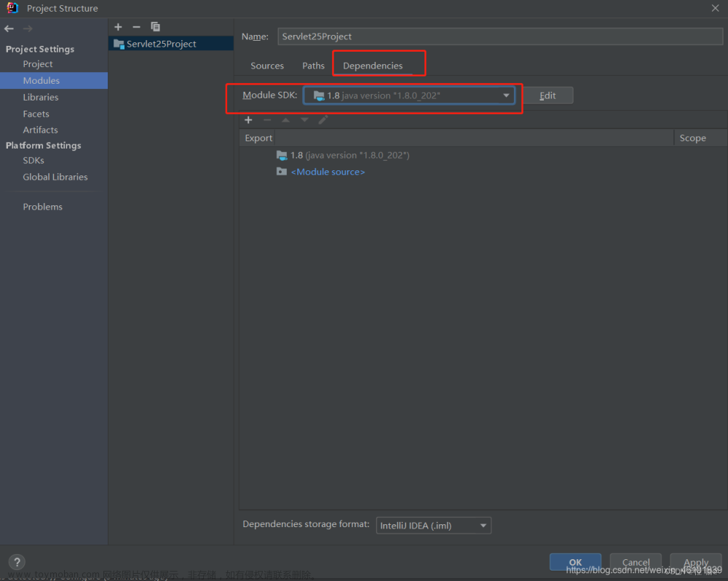Switch to the Dependencies tab

point(373,66)
